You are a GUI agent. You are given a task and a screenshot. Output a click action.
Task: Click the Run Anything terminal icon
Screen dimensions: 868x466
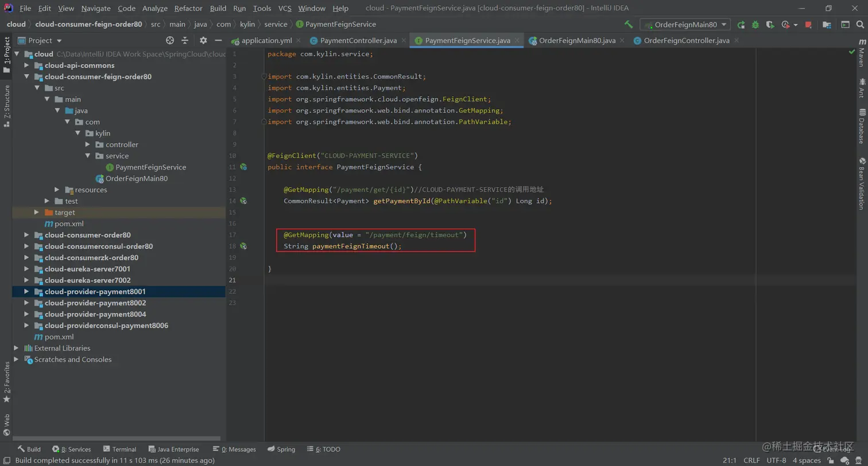[845, 25]
